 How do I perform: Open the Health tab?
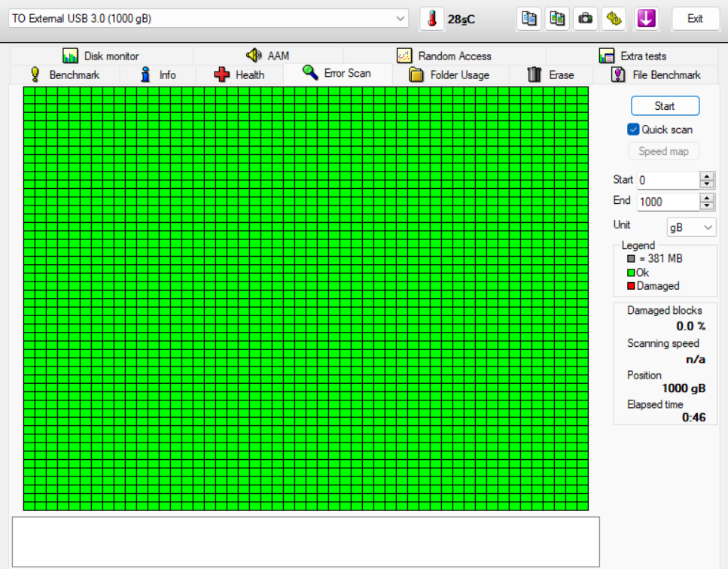(x=239, y=75)
